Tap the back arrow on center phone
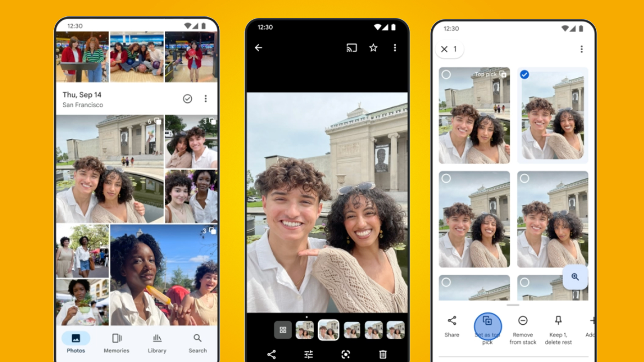The image size is (644, 362). click(x=258, y=48)
